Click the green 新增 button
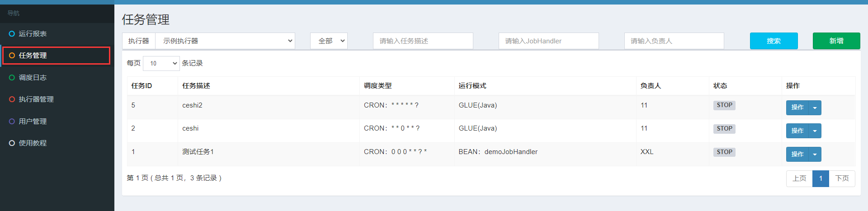This screenshot has width=868, height=211. [836, 41]
